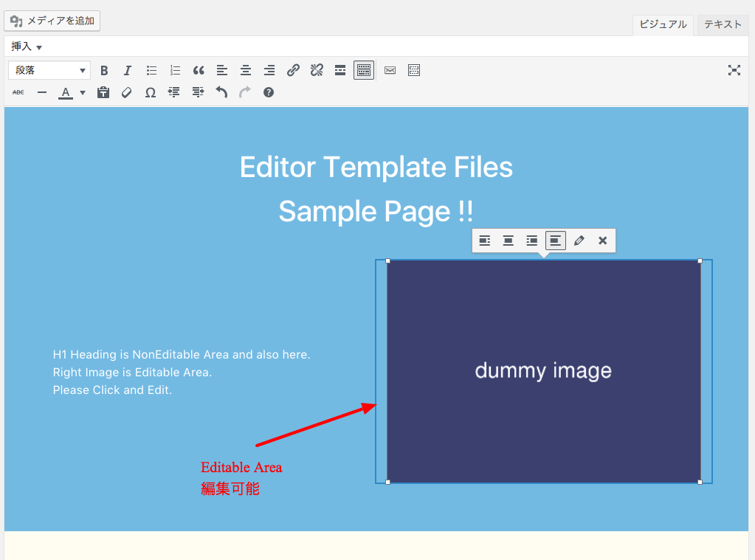Undo the last edit
Screen dimensions: 755x560
(x=221, y=92)
